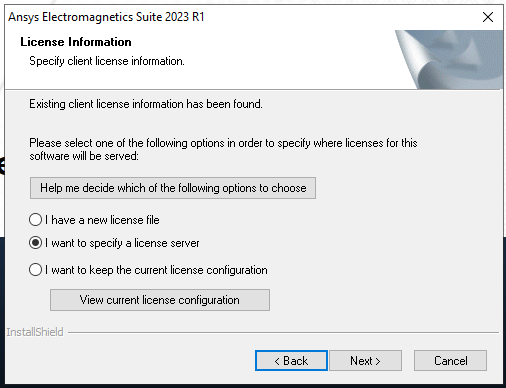This screenshot has height=388, width=506.
Task: Click the 'Existing client license information has been found' text
Action: (146, 104)
